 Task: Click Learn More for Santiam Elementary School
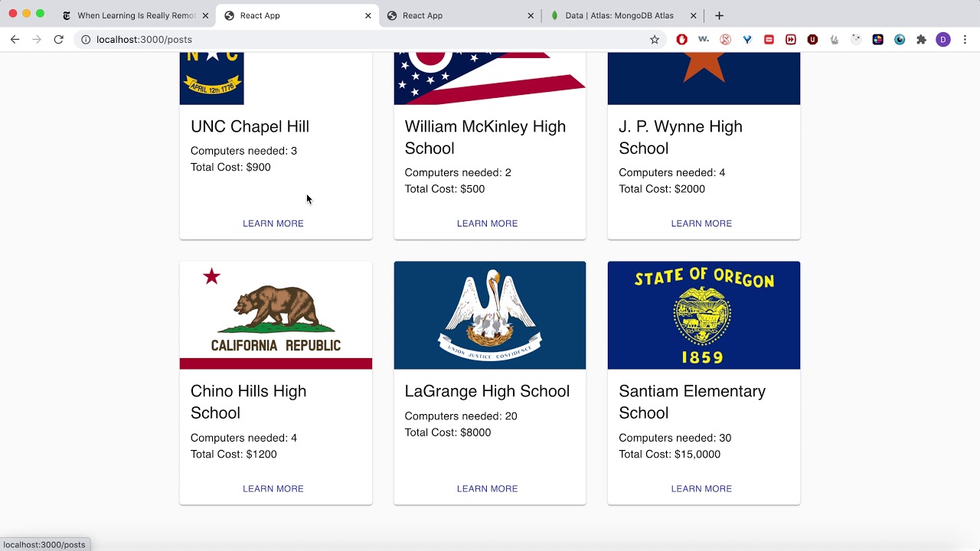(x=701, y=489)
